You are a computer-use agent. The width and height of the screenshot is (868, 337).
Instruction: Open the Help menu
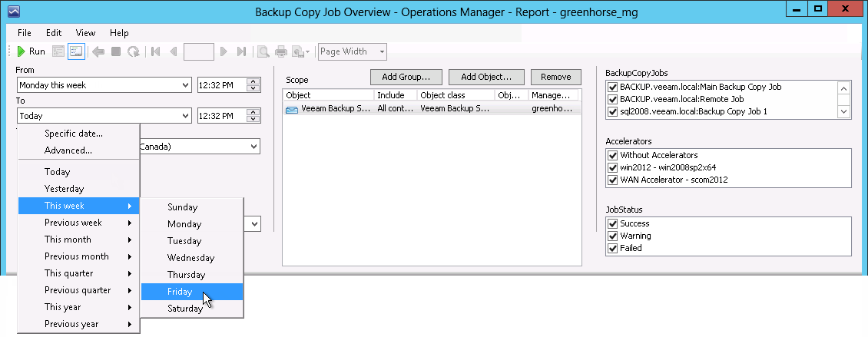pos(119,33)
